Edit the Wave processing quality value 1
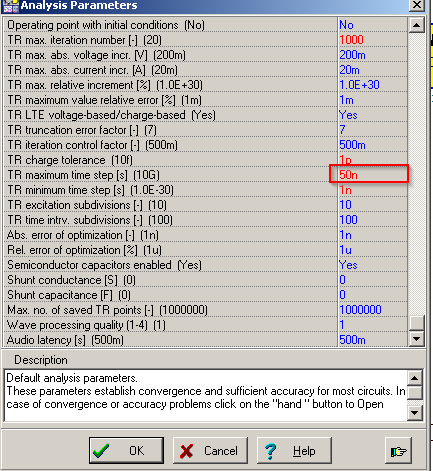The height and width of the screenshot is (471, 433). (x=372, y=325)
